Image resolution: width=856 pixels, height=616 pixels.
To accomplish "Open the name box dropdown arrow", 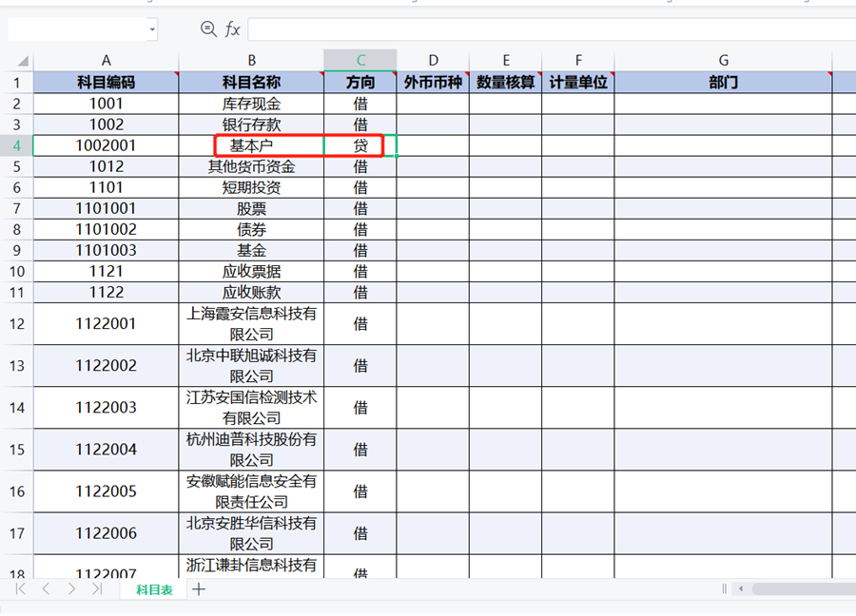I will click(152, 29).
